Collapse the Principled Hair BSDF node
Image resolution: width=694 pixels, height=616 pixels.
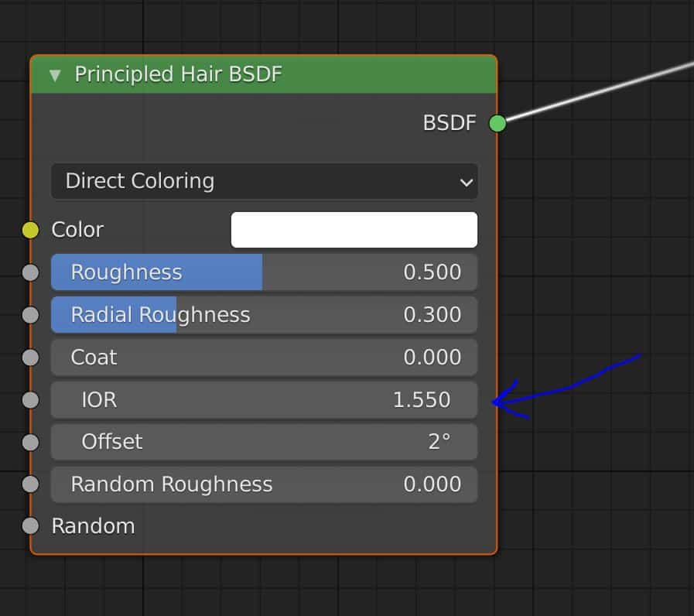click(x=53, y=75)
